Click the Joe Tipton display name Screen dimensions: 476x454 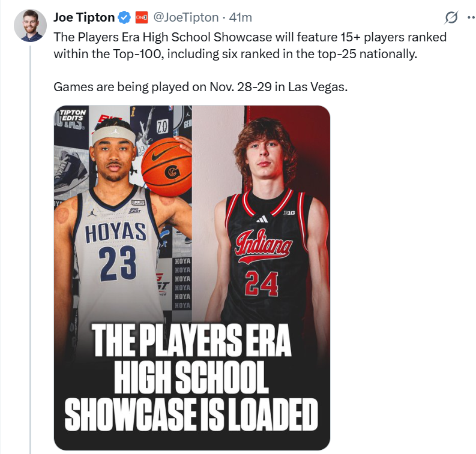click(x=83, y=17)
